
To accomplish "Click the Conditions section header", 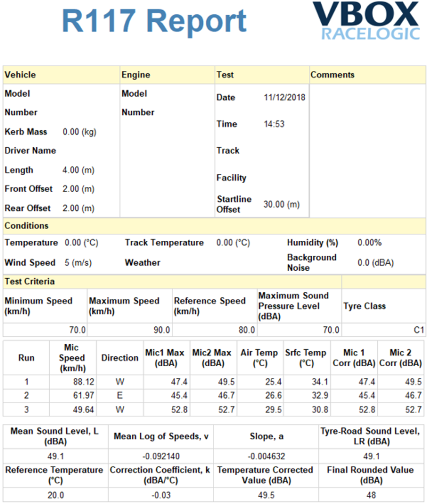I will pyautogui.click(x=27, y=226).
